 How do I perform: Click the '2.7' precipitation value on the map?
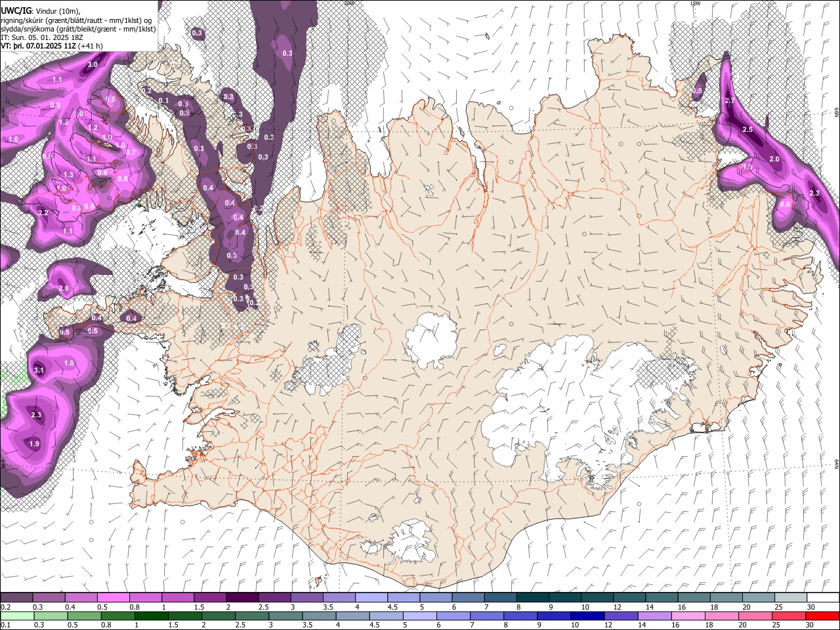pos(730,100)
